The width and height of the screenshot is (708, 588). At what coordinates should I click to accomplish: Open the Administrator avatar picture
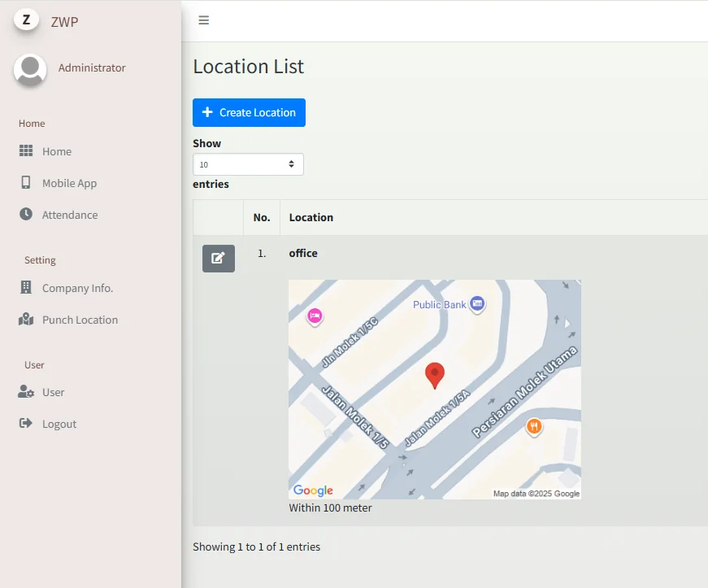click(30, 70)
